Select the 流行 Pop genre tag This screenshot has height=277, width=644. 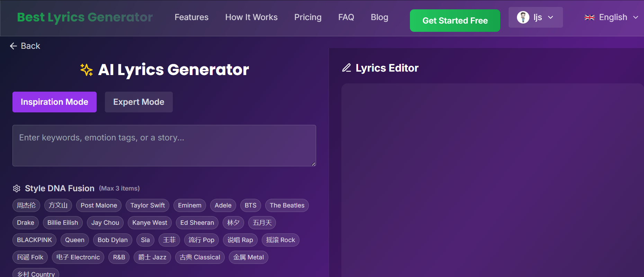202,240
